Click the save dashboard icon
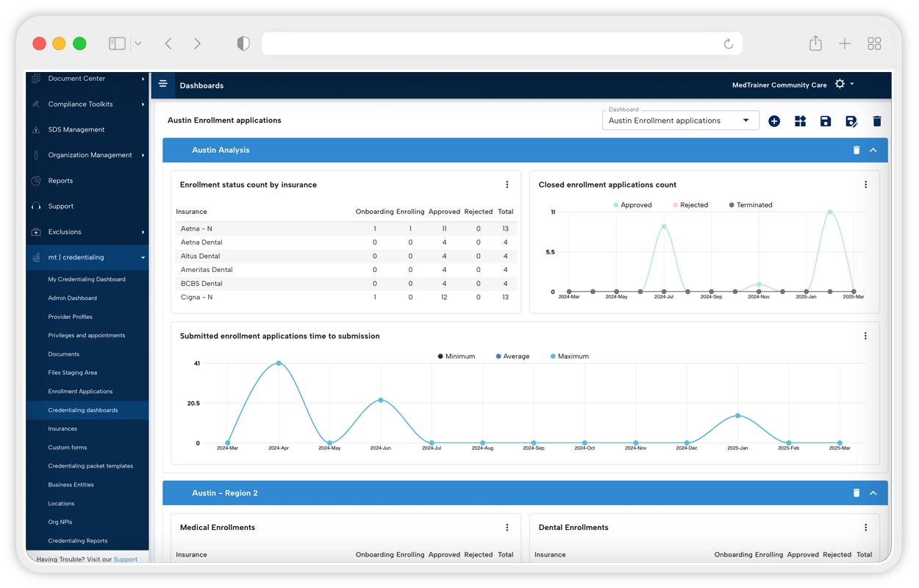 [x=826, y=121]
